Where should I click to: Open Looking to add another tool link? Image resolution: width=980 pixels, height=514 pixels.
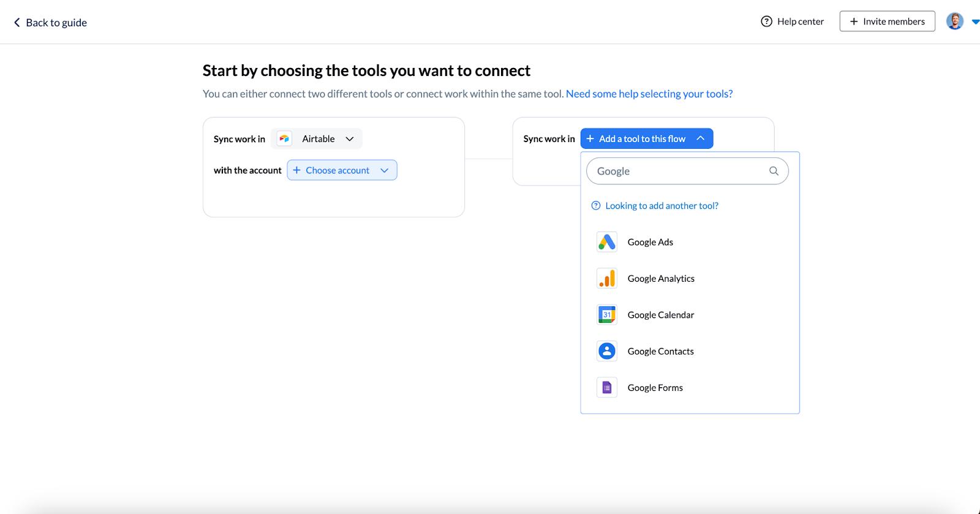pos(661,206)
